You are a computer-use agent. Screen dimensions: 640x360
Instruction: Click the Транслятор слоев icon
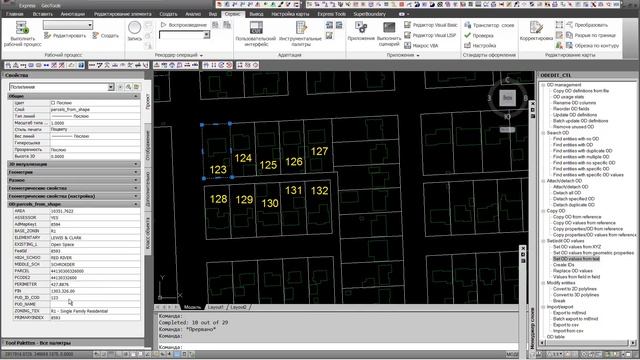(468, 25)
